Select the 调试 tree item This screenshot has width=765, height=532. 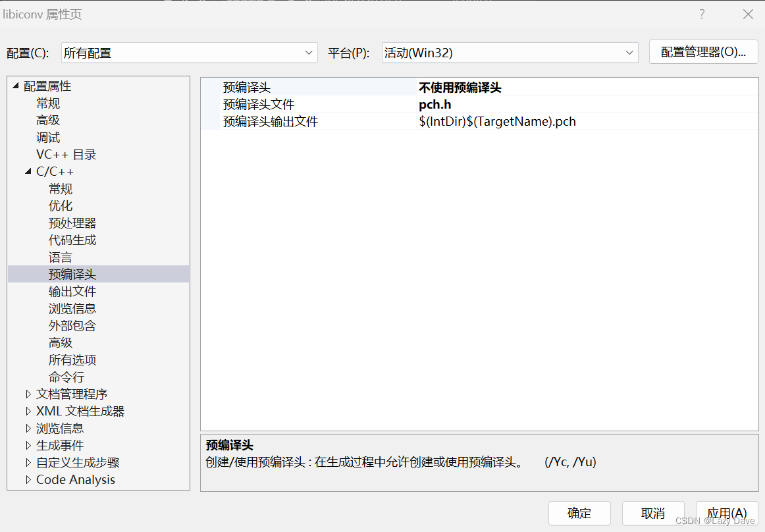click(x=48, y=138)
